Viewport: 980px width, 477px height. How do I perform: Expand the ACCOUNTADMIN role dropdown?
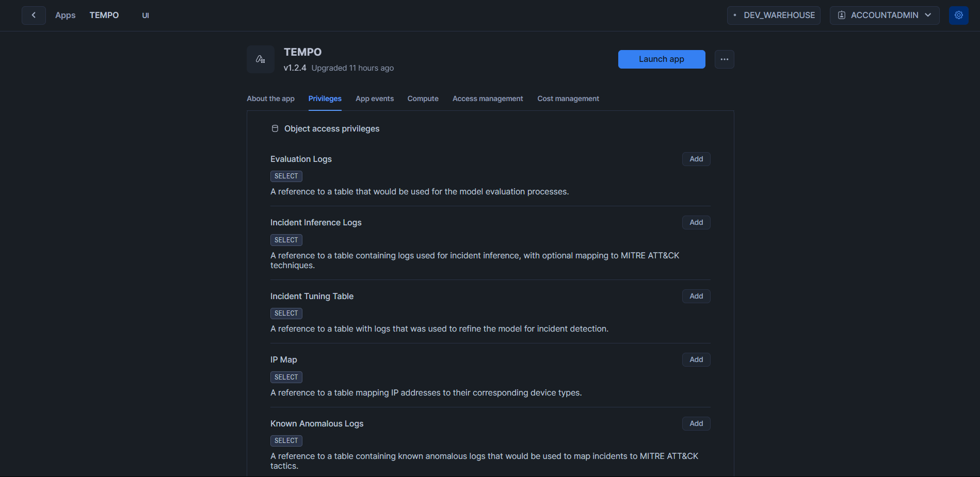tap(884, 15)
